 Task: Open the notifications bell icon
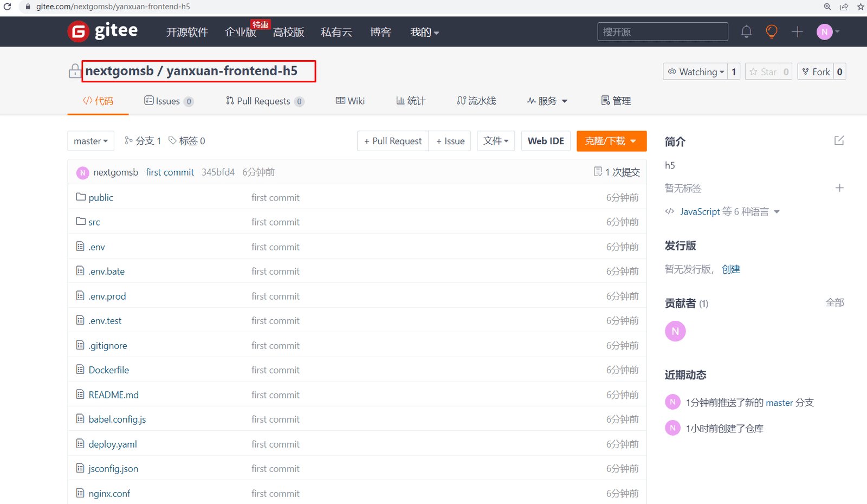click(746, 31)
